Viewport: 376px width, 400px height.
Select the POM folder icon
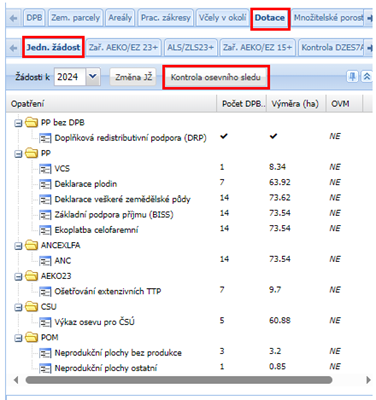pyautogui.click(x=31, y=337)
